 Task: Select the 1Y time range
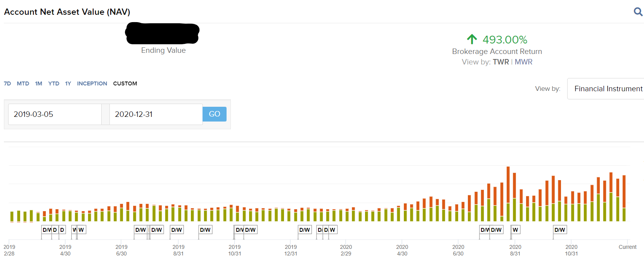(x=68, y=83)
